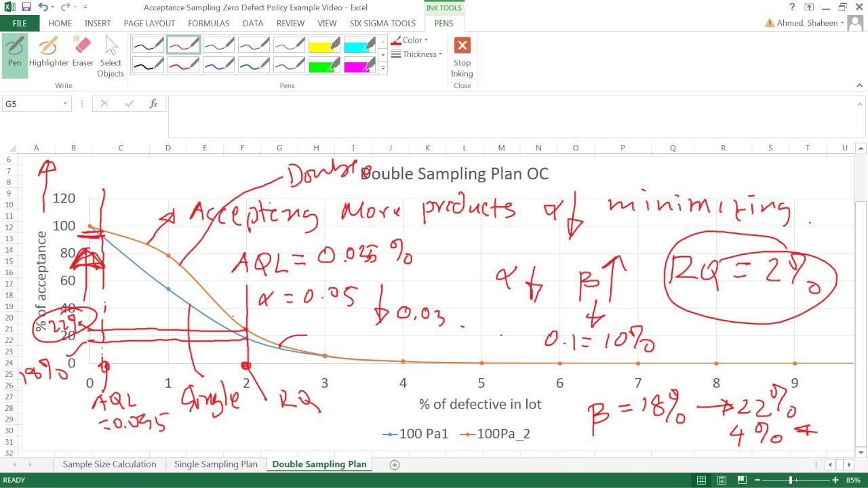This screenshot has width=868, height=488.
Task: Pick the bottom-row thick red pen
Action: coord(183,65)
